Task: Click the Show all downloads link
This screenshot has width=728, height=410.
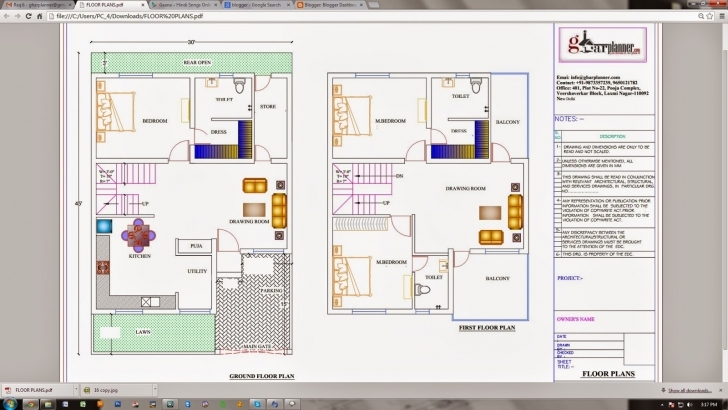Action: pos(689,390)
